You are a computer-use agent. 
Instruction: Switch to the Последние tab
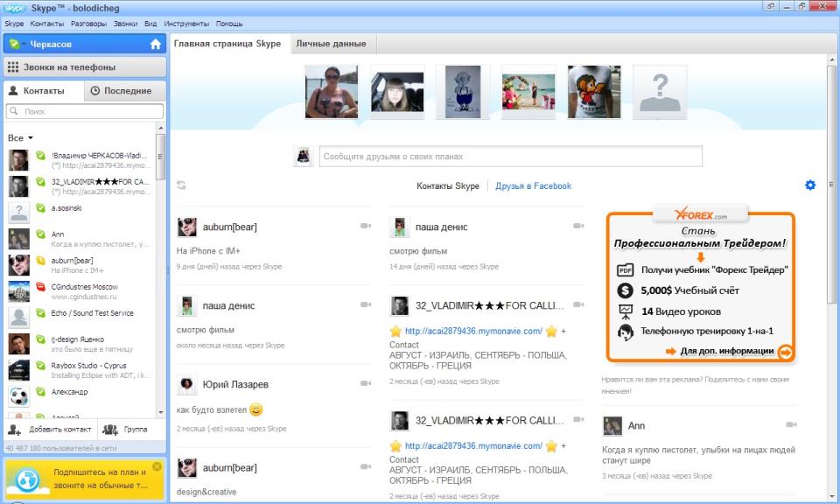click(125, 90)
